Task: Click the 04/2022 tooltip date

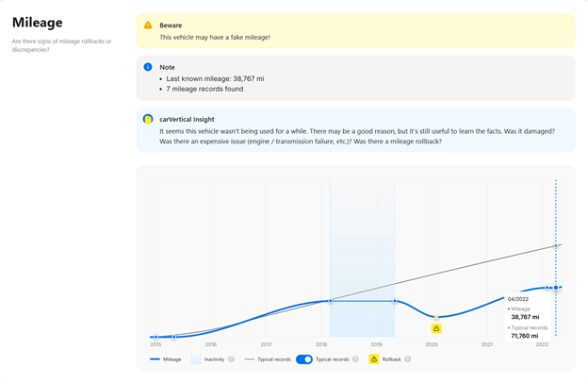Action: pos(518,299)
